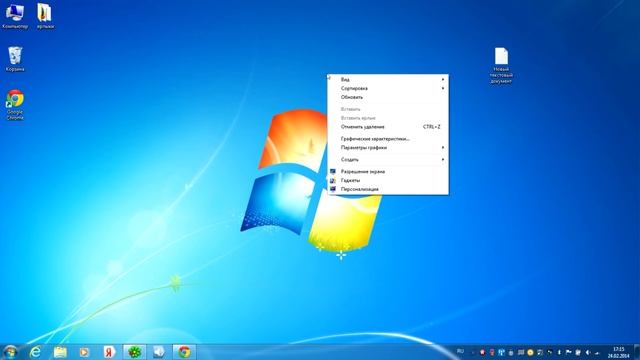Select the Корзина recycle bin icon

(x=15, y=59)
